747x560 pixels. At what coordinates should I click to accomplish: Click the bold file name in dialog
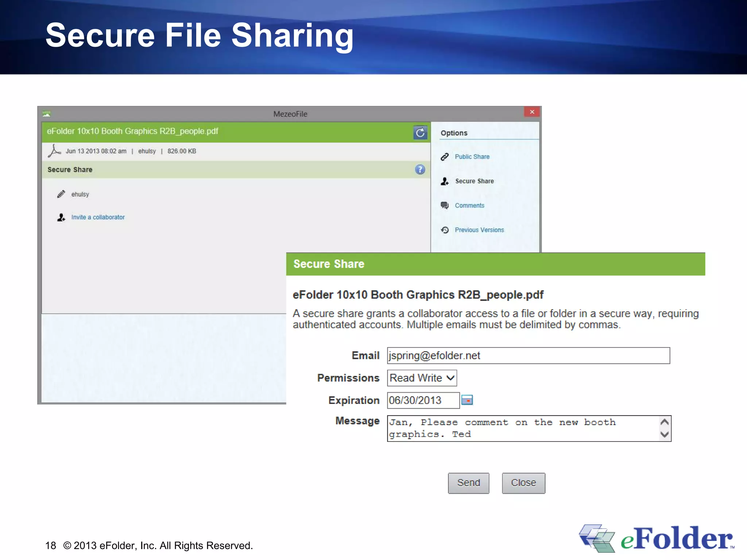418,295
